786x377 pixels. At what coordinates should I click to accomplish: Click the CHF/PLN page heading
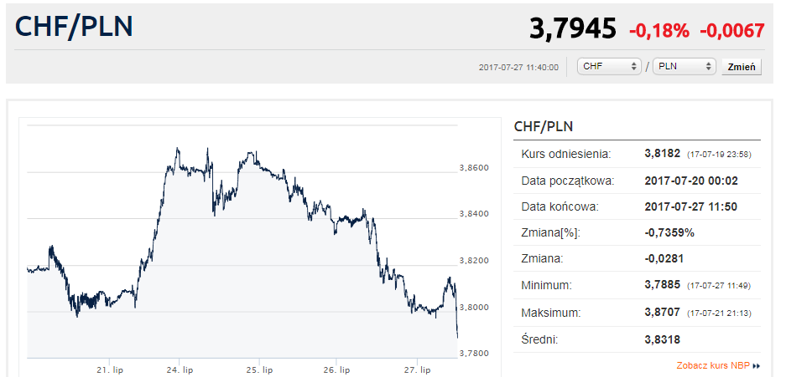74,26
